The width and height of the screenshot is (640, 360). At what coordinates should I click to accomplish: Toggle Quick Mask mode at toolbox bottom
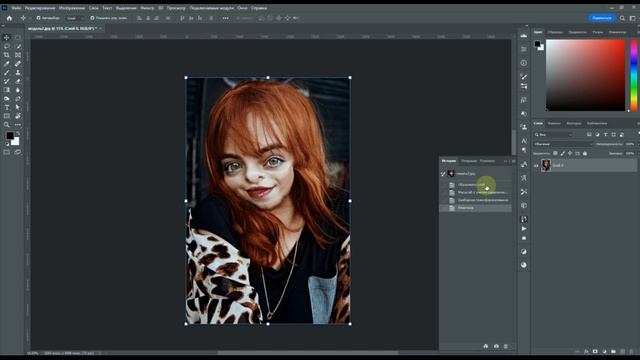7,152
